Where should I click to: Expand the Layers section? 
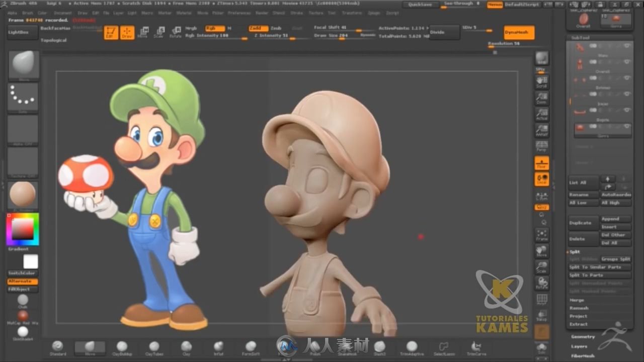(x=579, y=346)
